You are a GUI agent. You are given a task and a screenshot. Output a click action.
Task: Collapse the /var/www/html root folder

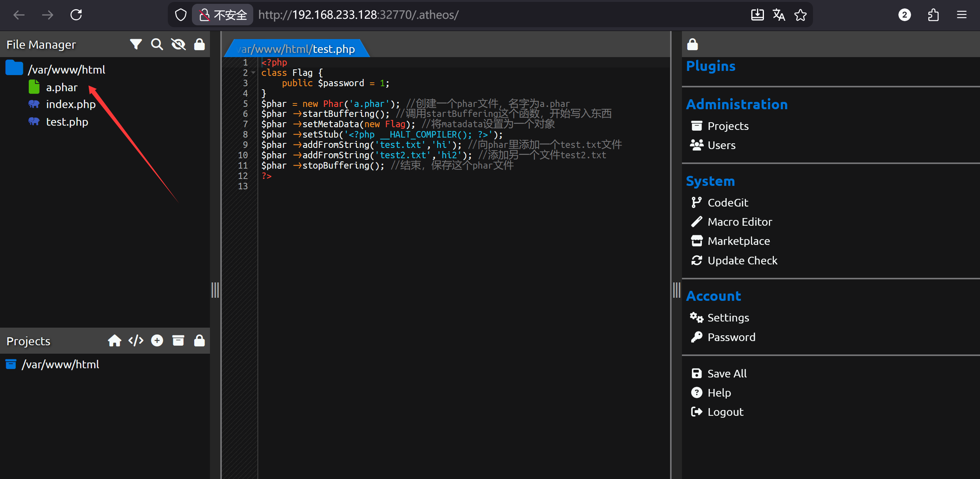coord(66,69)
